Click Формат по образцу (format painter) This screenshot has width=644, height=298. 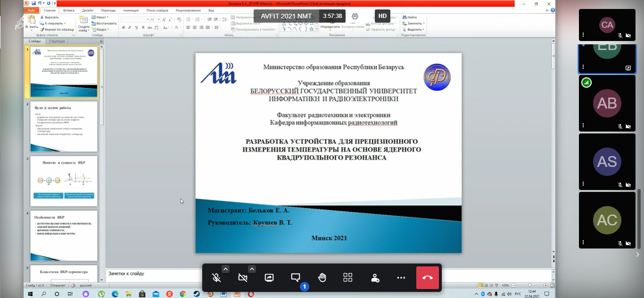click(57, 29)
